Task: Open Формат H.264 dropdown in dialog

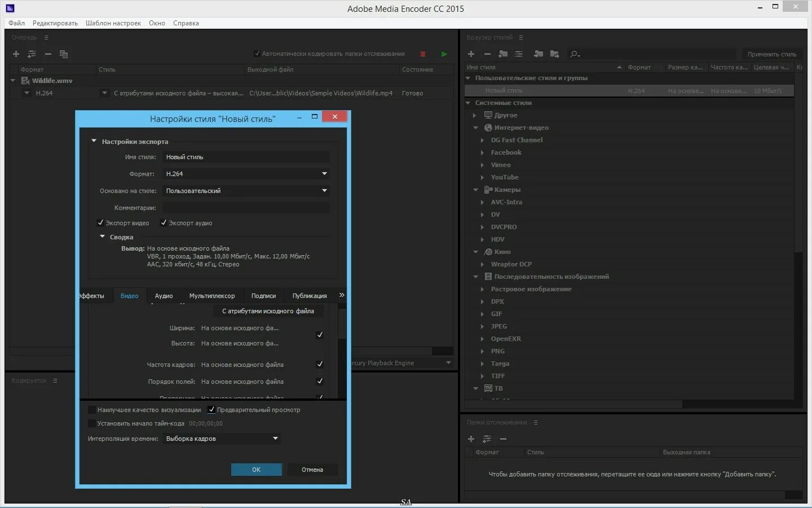Action: tap(246, 174)
